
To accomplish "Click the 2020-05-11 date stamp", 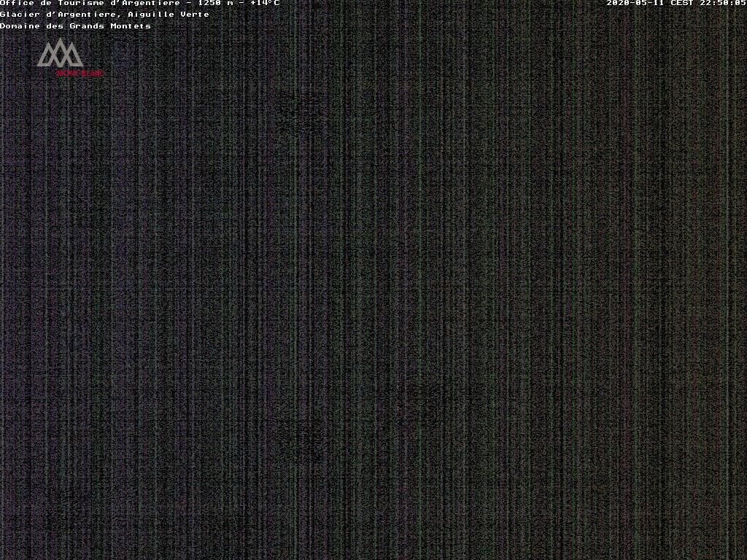I will pyautogui.click(x=635, y=3).
